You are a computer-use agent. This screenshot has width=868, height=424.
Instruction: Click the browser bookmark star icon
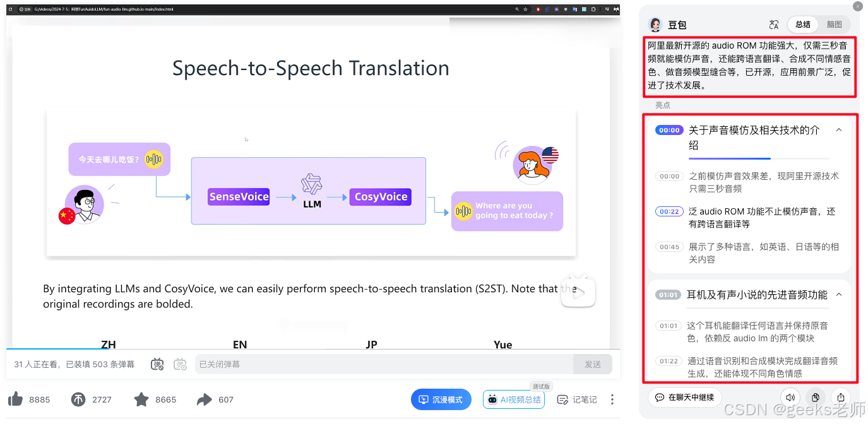pos(525,9)
